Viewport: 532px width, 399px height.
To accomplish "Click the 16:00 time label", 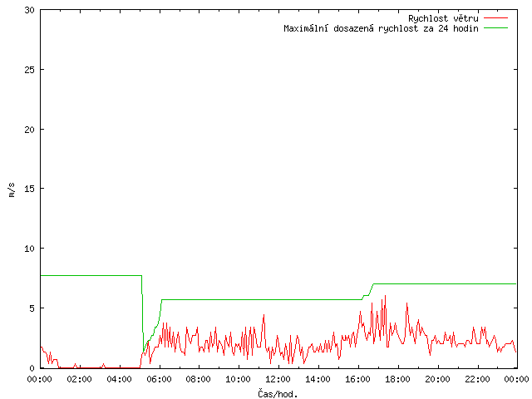I will (x=358, y=379).
